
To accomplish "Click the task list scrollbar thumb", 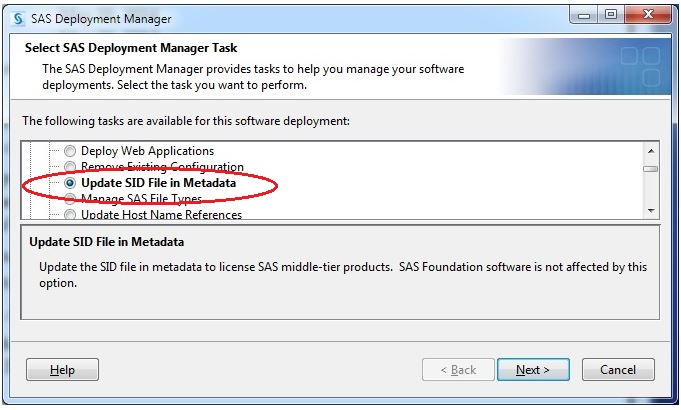I will tap(651, 169).
